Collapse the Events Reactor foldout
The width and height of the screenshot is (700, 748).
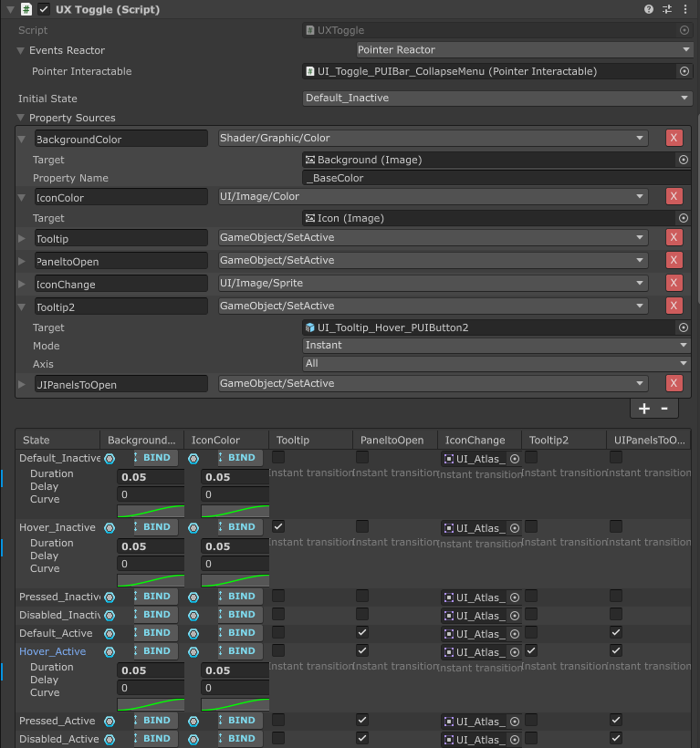20,50
